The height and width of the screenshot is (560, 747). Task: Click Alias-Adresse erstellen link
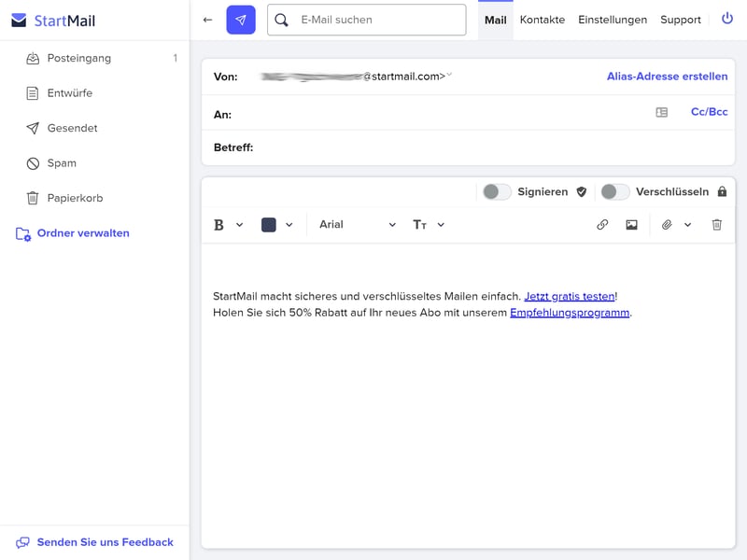[667, 77]
